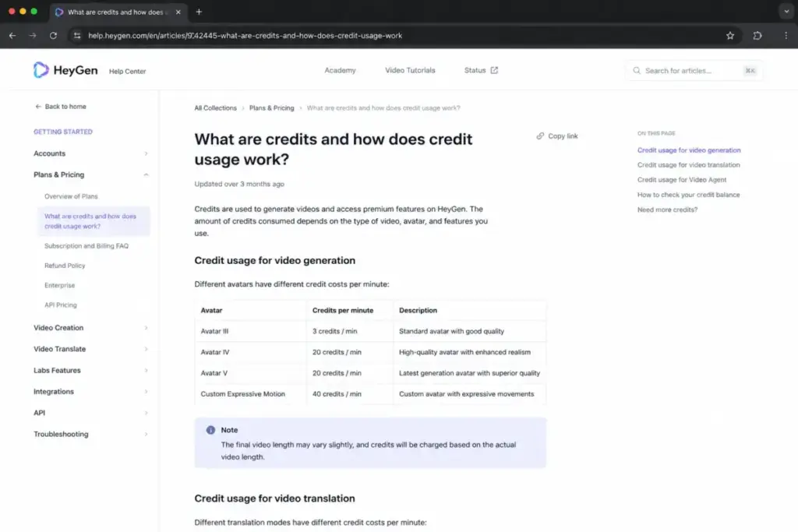The height and width of the screenshot is (532, 798).
Task: Expand the Video Creation chevron
Action: 146,328
